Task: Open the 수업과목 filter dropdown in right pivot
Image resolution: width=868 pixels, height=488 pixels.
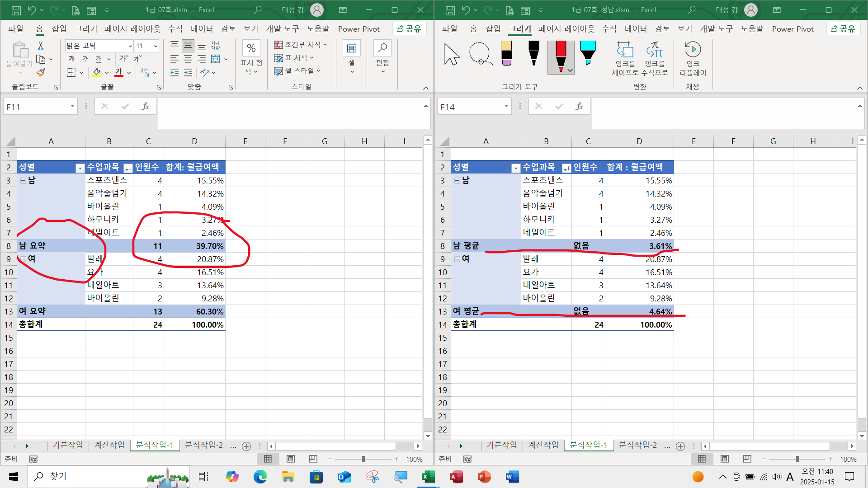Action: tap(566, 168)
